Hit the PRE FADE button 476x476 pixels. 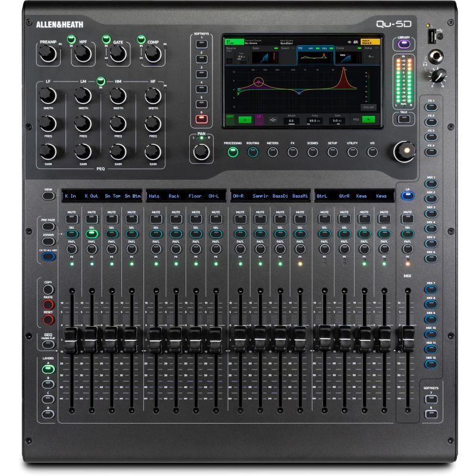coord(48,227)
